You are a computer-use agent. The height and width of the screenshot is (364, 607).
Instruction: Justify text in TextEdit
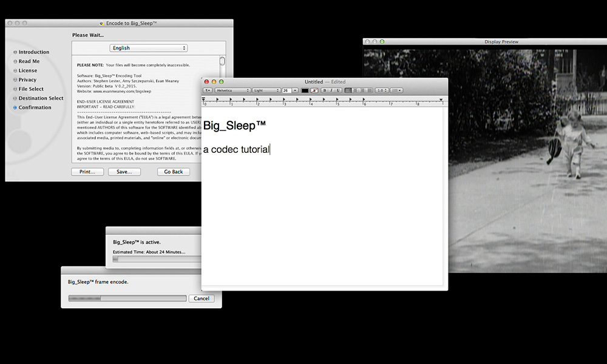coord(369,90)
